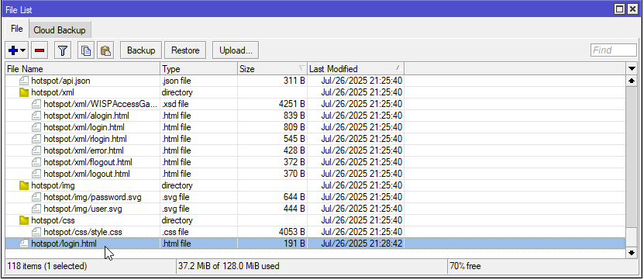Open the add button's dropdown arrow

coord(22,50)
